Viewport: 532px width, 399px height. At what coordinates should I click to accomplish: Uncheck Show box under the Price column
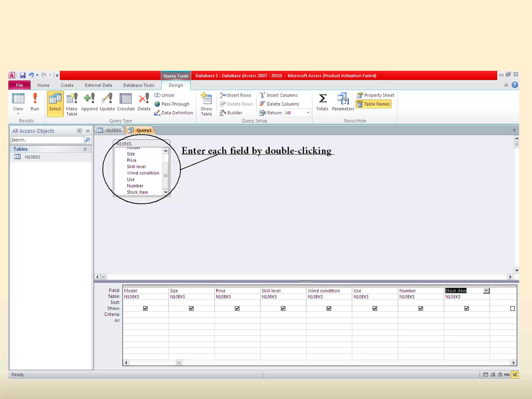(237, 308)
